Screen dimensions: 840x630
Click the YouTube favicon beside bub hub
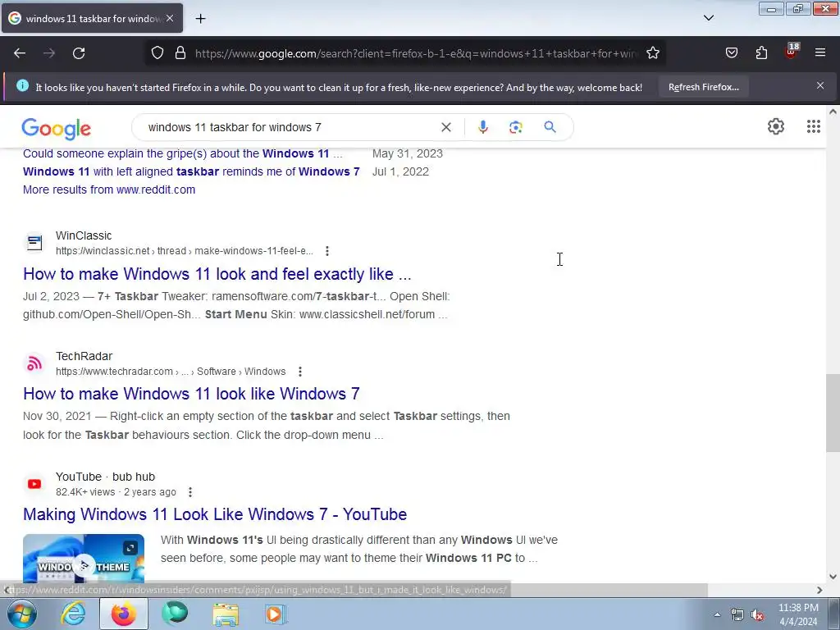point(34,484)
